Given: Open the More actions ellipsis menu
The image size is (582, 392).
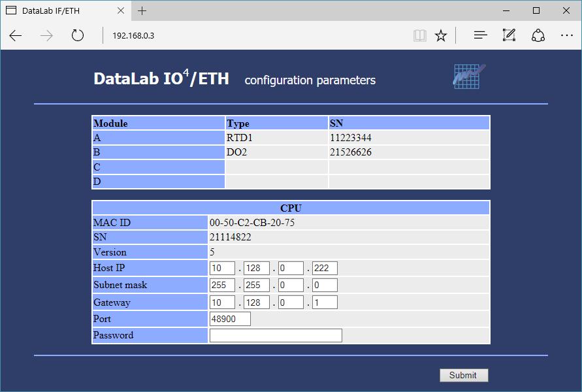Looking at the screenshot, I should click(567, 35).
